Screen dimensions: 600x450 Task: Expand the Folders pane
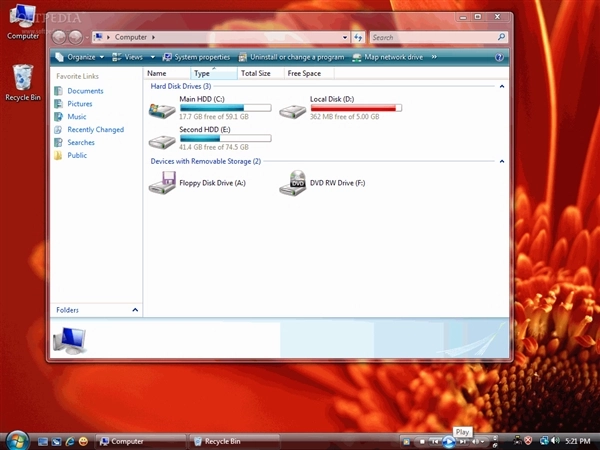(135, 310)
